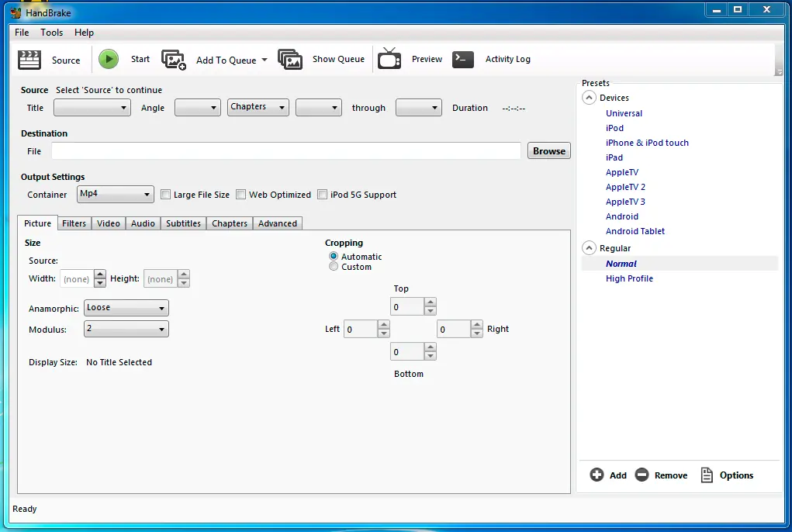The image size is (792, 532).
Task: Select the AppleTV 2 preset
Action: 625,187
